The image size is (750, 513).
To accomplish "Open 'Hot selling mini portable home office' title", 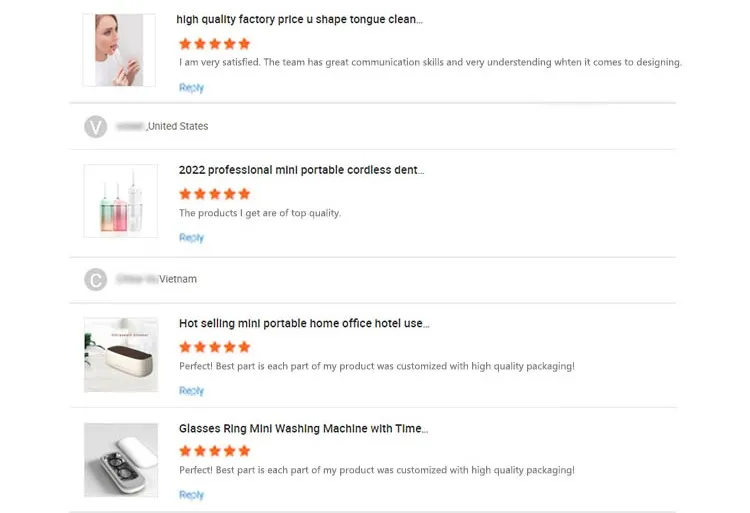I will tap(304, 324).
